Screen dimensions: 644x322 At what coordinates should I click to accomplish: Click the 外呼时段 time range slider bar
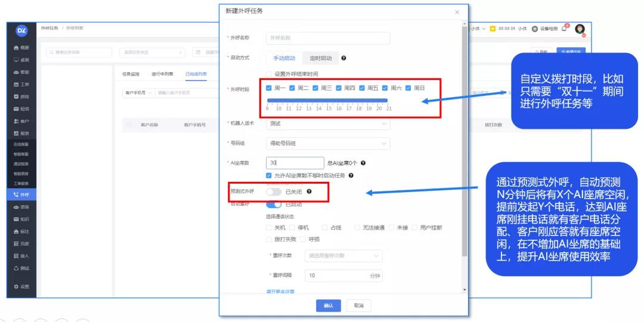[327, 100]
